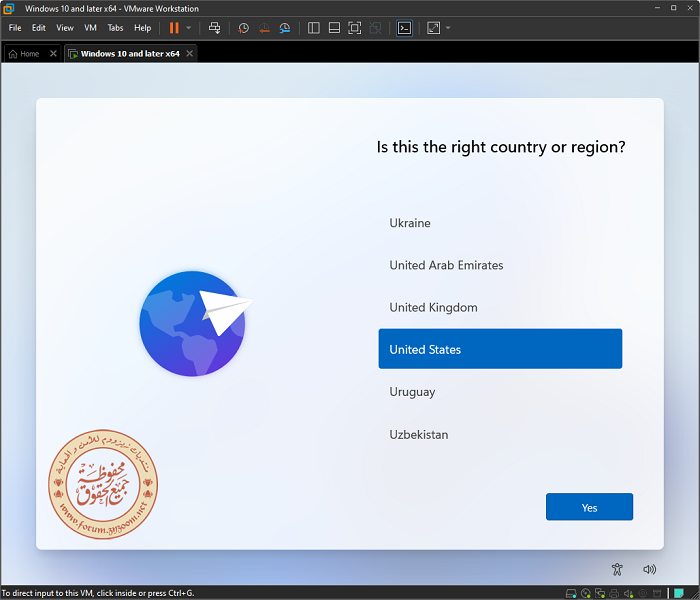The image size is (700, 600).
Task: Open the Accessibility options icon
Action: click(x=617, y=569)
